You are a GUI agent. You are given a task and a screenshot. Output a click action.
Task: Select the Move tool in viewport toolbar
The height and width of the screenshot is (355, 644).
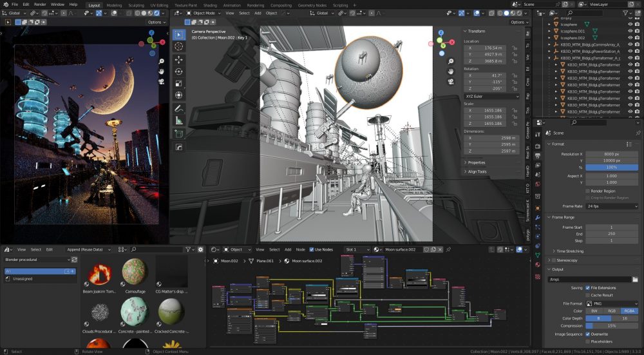pyautogui.click(x=178, y=60)
